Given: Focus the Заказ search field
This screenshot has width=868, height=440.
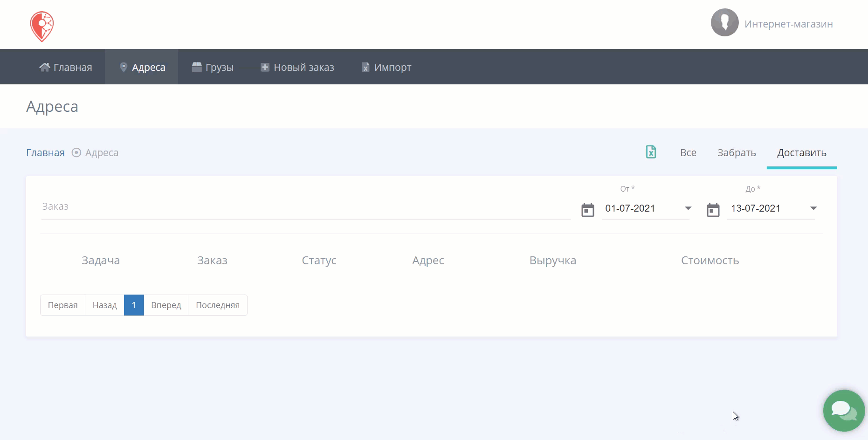Looking at the screenshot, I should pos(305,206).
